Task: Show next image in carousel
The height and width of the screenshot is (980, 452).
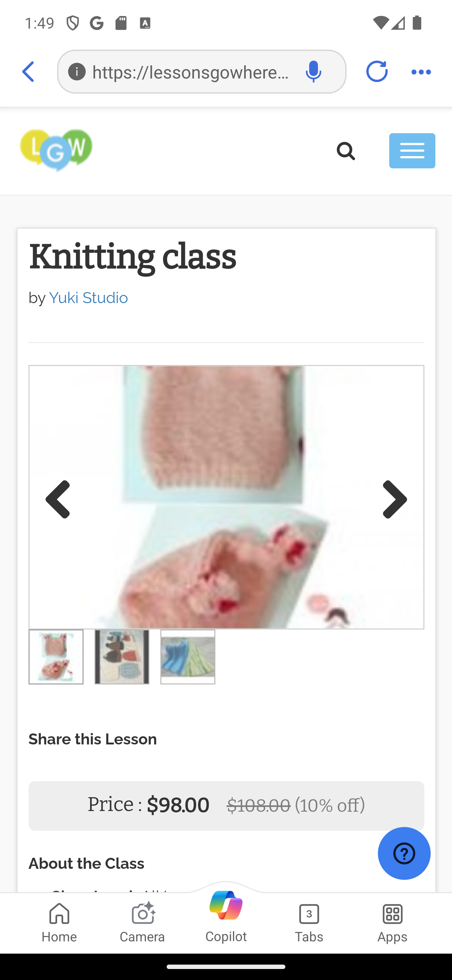Action: coord(395,499)
